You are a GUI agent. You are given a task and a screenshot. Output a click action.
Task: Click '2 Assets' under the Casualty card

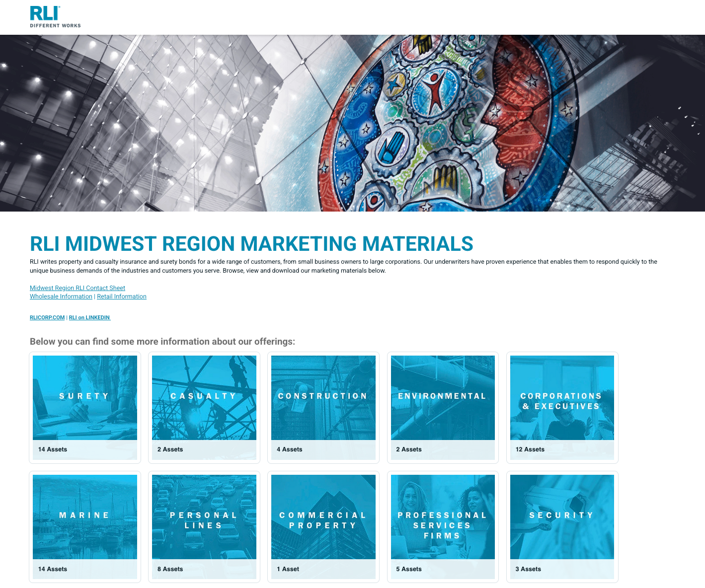[170, 449]
